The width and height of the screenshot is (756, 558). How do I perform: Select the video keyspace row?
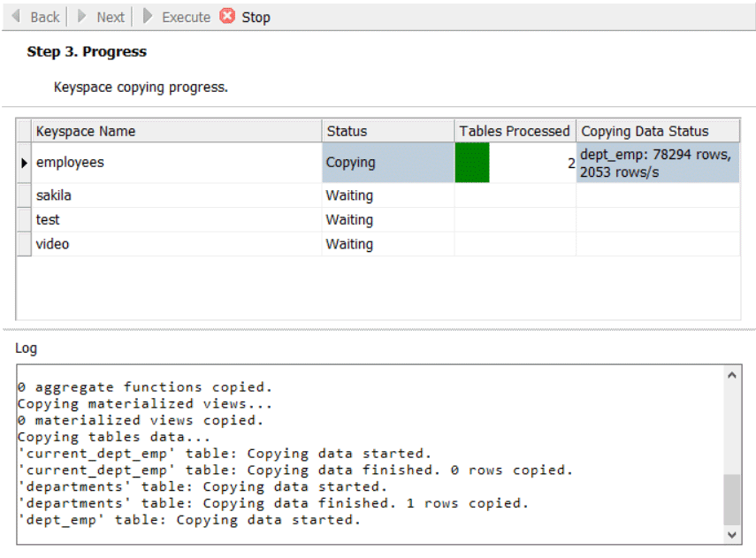[177, 244]
